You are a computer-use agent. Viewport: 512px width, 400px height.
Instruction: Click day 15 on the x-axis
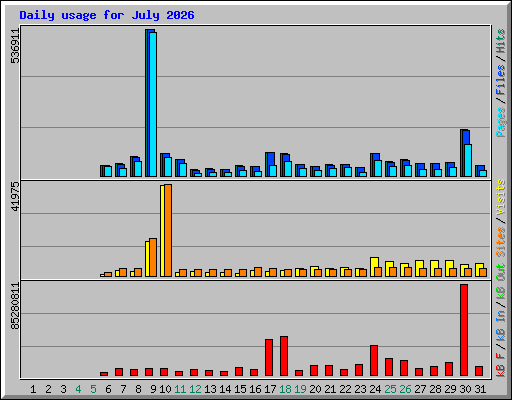(x=240, y=389)
